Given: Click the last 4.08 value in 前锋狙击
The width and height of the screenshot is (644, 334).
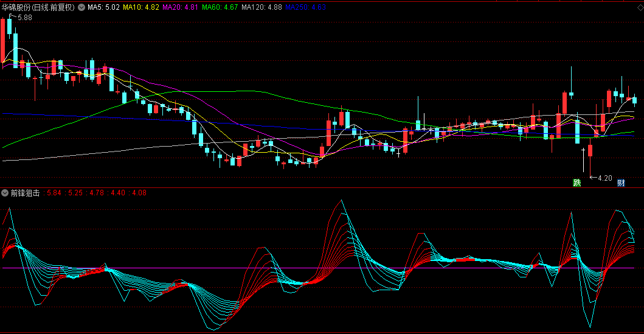Looking at the screenshot, I should [x=138, y=193].
